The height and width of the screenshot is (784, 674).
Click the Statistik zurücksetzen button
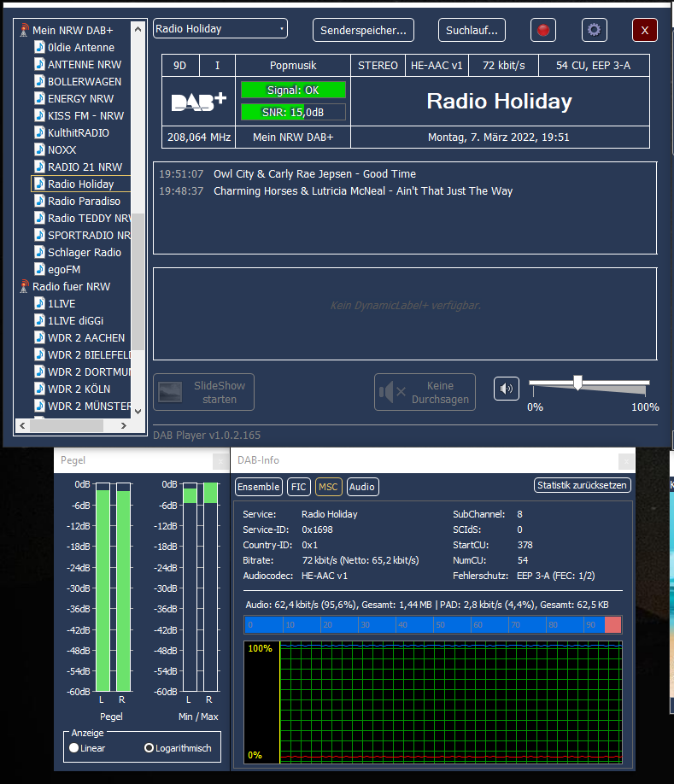583,485
